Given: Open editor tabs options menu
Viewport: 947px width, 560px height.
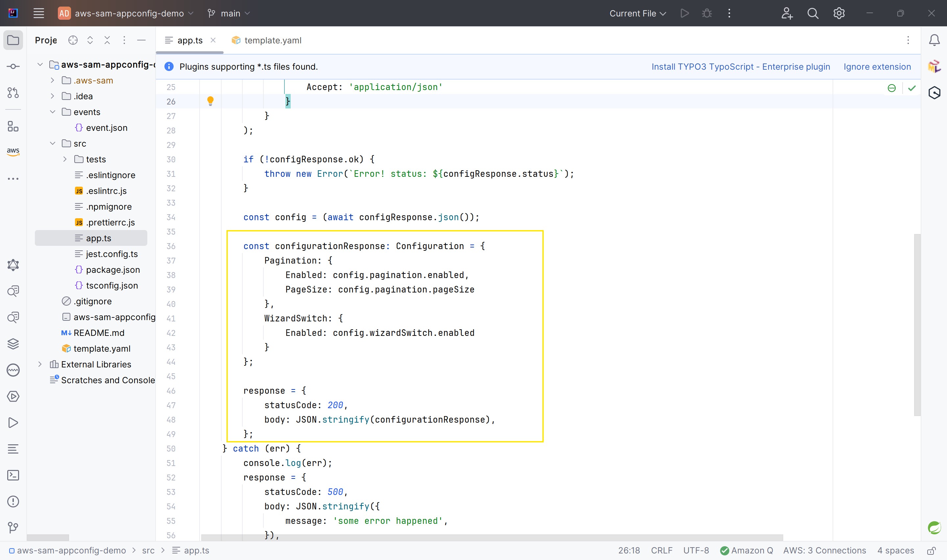Looking at the screenshot, I should click(x=908, y=40).
